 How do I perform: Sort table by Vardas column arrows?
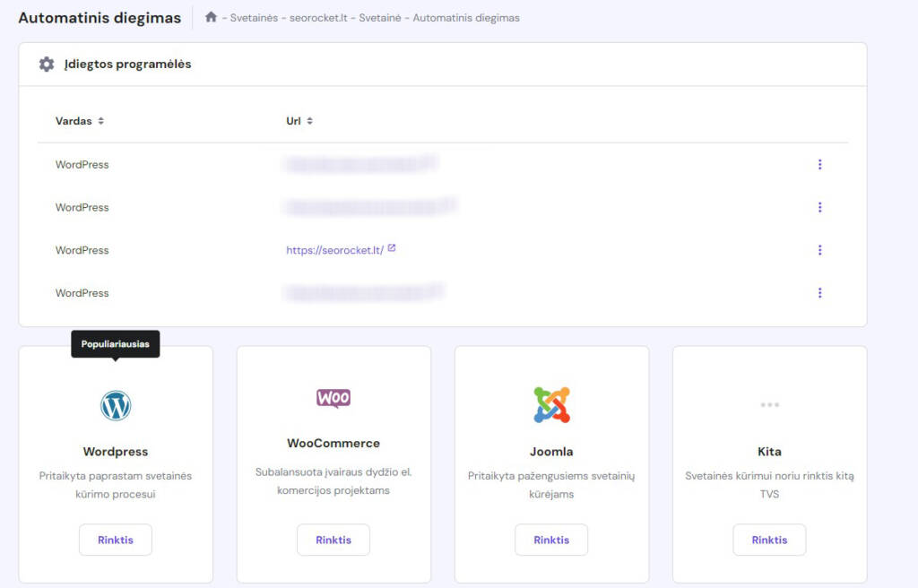tap(100, 121)
